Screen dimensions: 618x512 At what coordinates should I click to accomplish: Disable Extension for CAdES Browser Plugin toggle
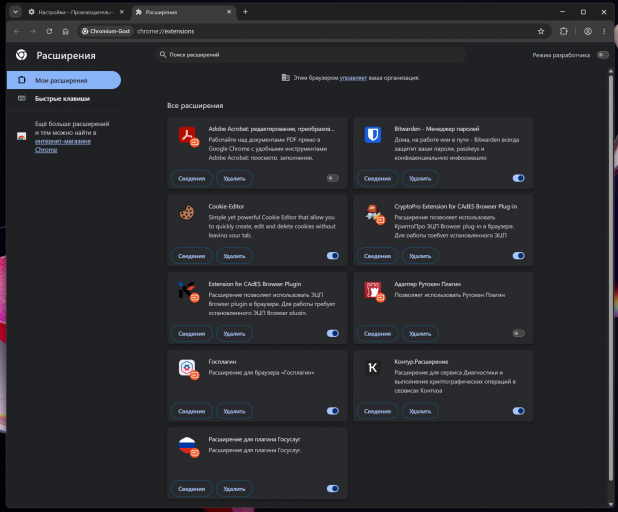click(x=333, y=333)
